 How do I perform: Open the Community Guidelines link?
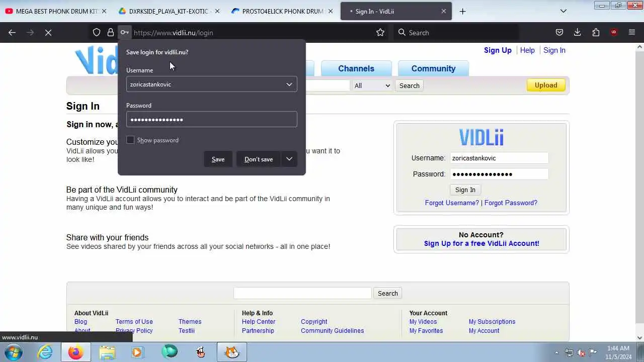(332, 331)
